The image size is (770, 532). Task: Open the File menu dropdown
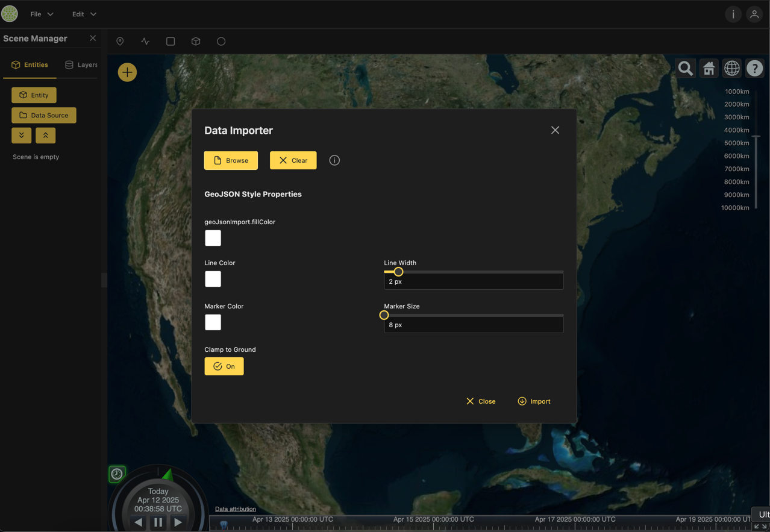click(42, 14)
